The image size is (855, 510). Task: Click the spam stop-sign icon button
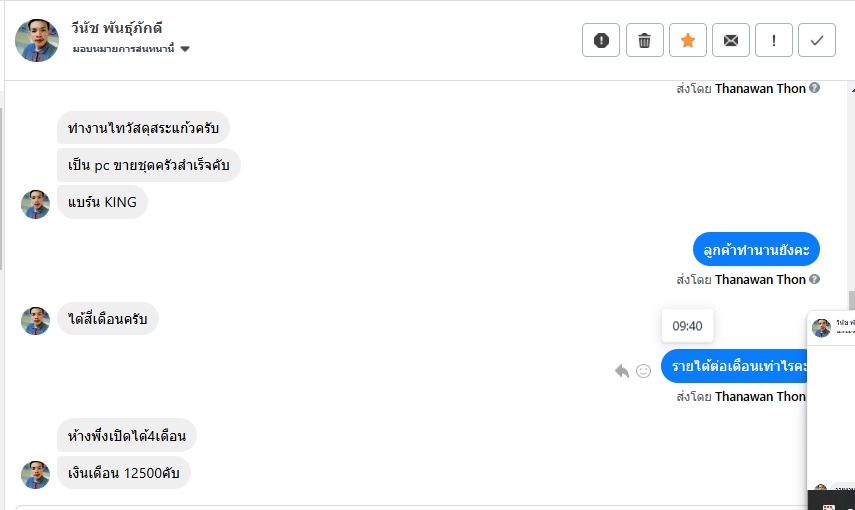click(601, 40)
